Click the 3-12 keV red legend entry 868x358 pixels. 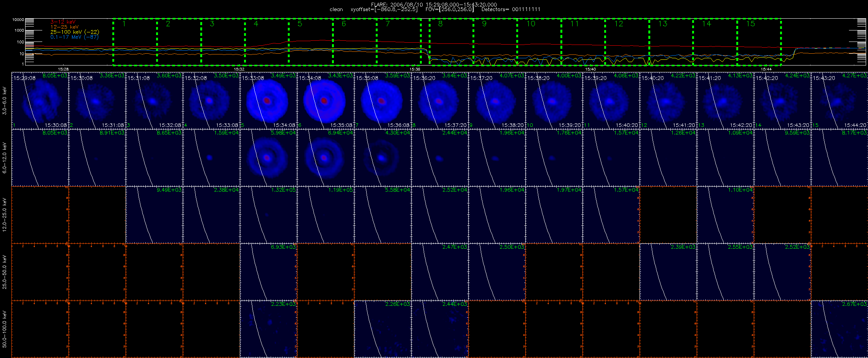click(x=63, y=22)
